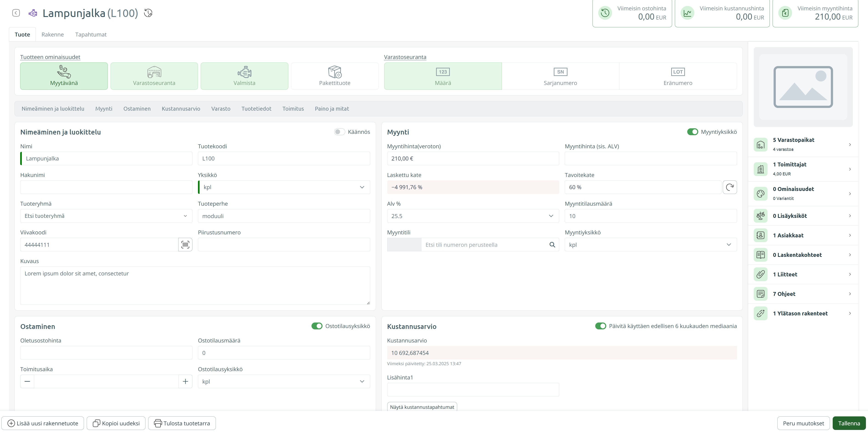Screen dimensions: 868x432
Task: Click Peru muutokset button
Action: click(803, 423)
